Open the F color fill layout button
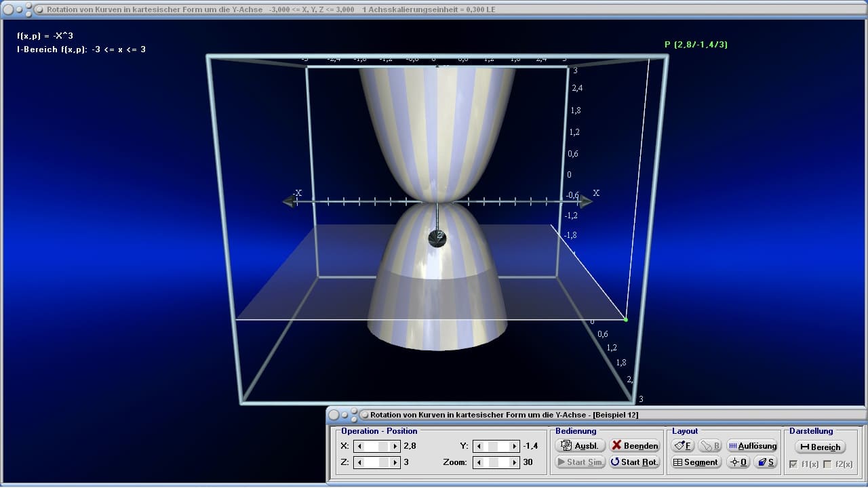Image resolution: width=868 pixels, height=488 pixels. (683, 445)
